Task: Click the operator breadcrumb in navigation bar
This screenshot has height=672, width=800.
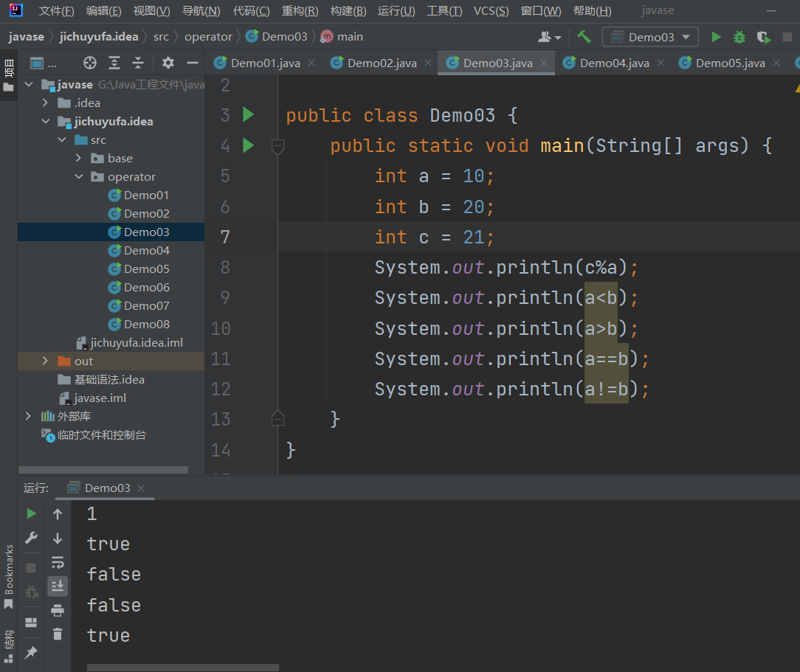Action: (x=208, y=37)
